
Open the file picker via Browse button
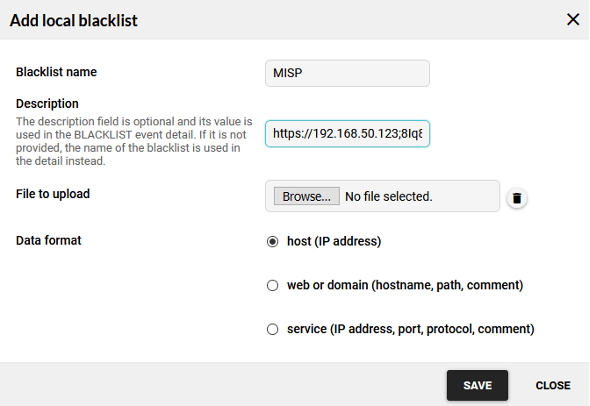(x=306, y=196)
